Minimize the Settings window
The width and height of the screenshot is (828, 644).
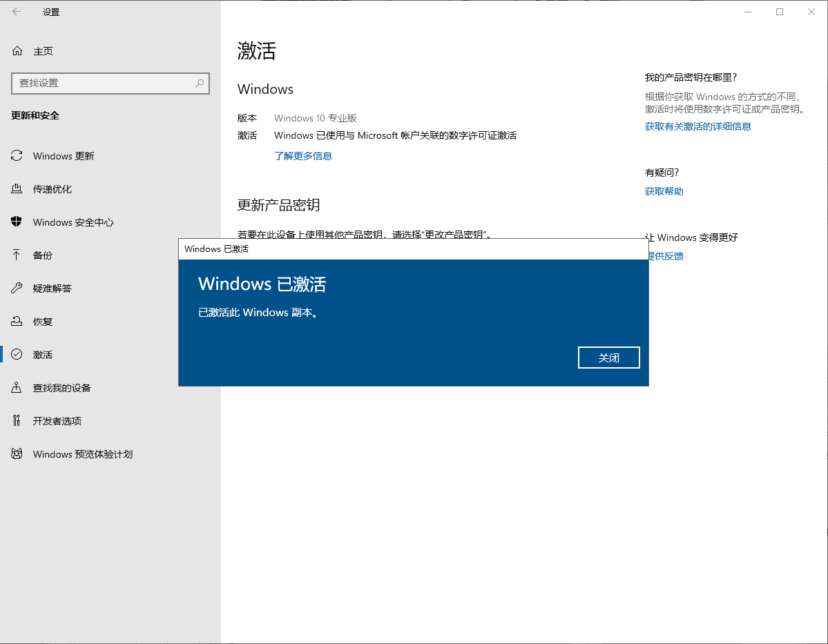748,12
